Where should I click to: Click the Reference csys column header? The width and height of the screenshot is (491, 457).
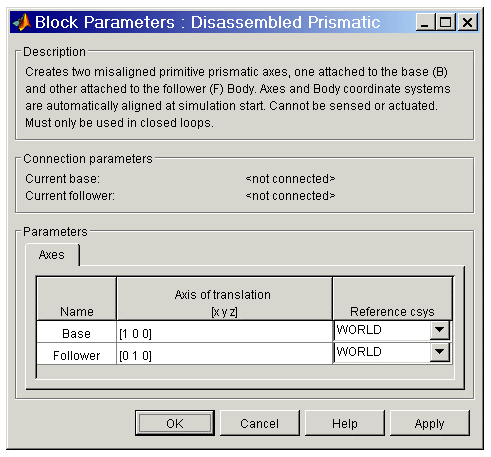[x=392, y=299]
